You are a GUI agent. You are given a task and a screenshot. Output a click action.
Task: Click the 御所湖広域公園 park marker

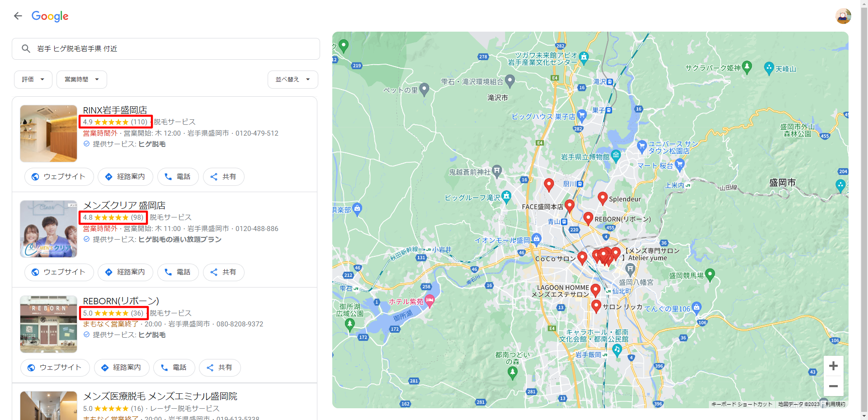(349, 324)
